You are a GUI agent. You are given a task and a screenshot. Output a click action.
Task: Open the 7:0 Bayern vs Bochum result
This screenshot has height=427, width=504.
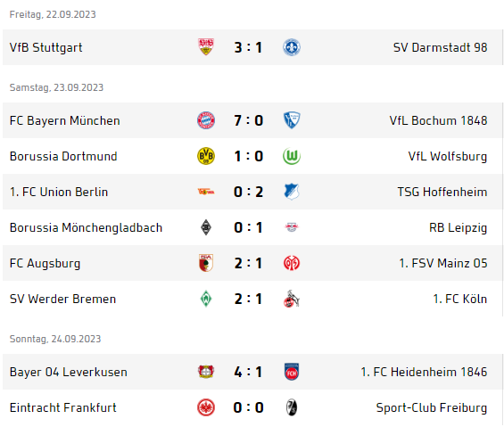[249, 120]
